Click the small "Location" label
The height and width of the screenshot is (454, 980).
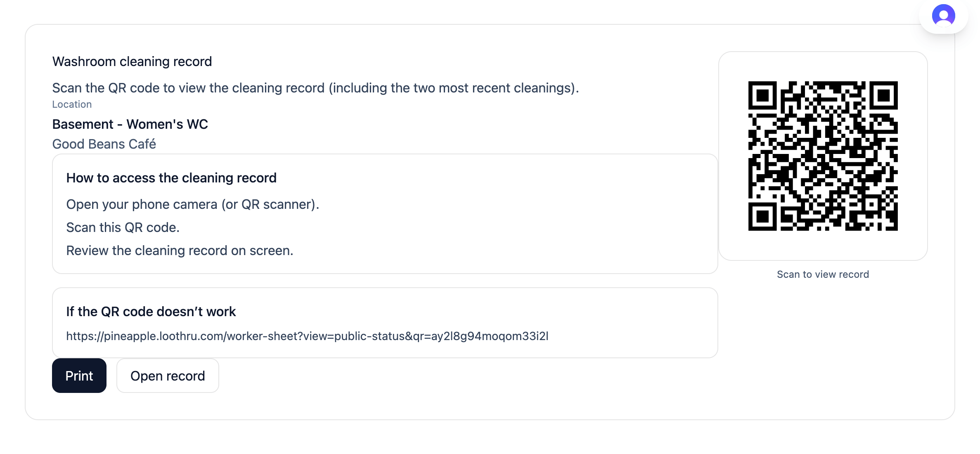point(72,104)
